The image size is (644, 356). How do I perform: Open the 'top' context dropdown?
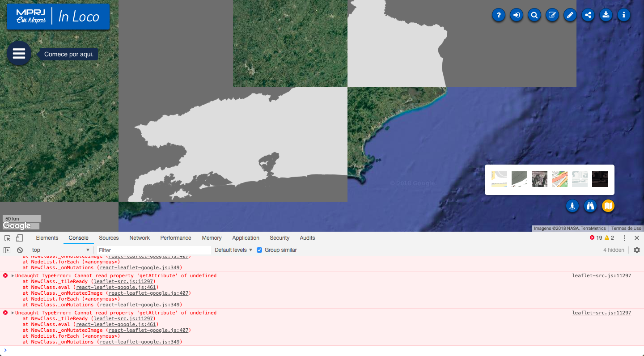[x=61, y=250]
